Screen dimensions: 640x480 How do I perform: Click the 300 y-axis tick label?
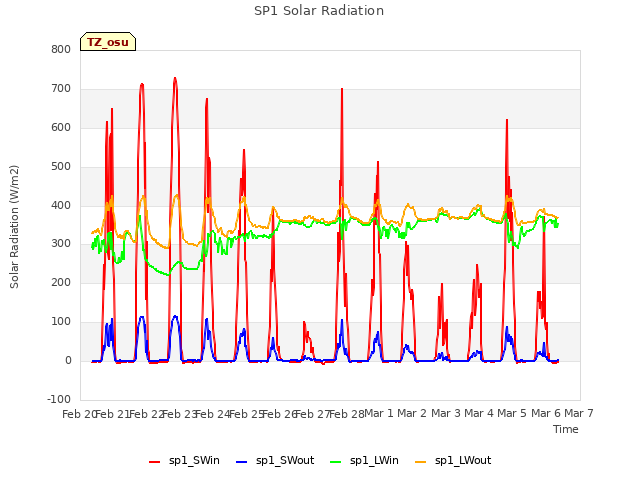[x=61, y=244]
